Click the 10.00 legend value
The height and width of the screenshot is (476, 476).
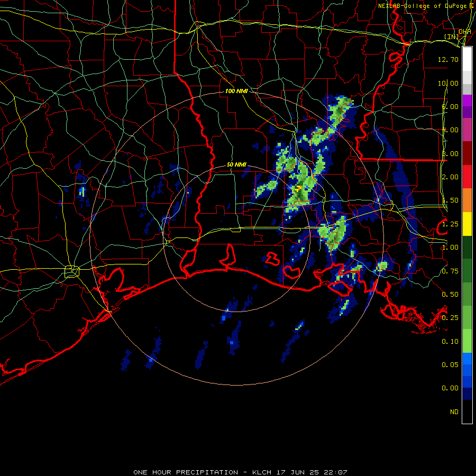[x=448, y=83]
